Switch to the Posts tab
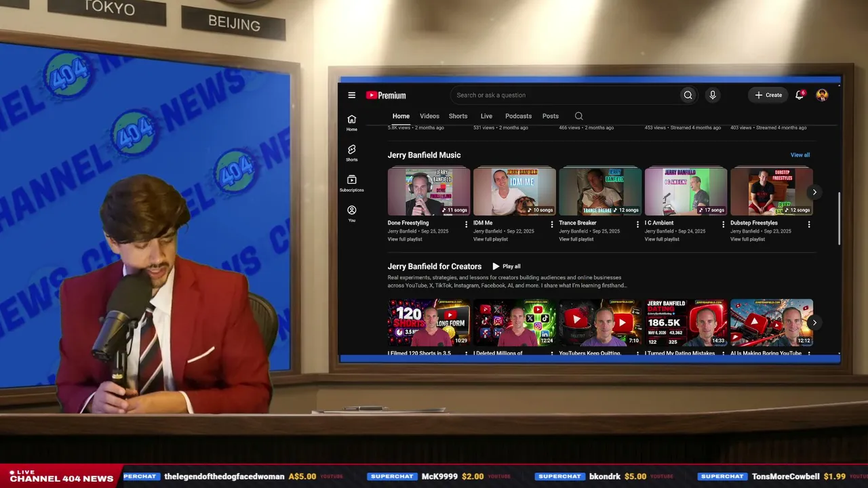 coord(551,116)
